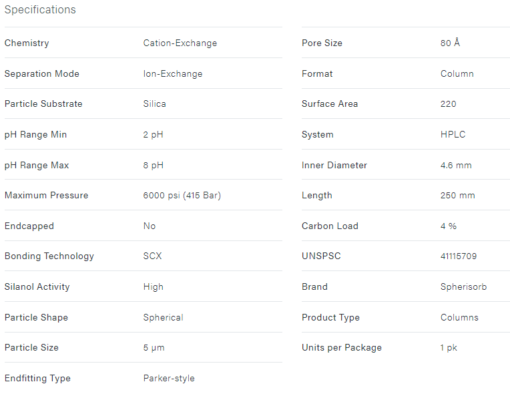Select the Silanol Activity High value
This screenshot has height=400, width=510.
point(153,287)
